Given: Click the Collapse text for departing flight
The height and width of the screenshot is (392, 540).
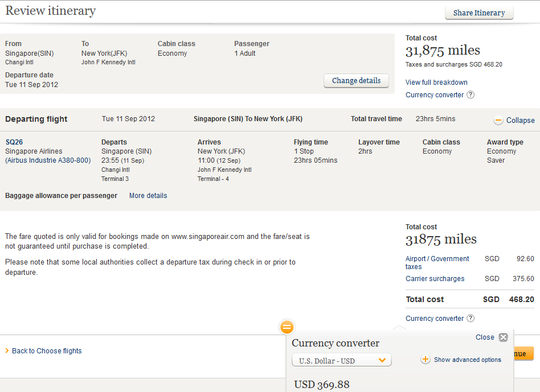Looking at the screenshot, I should 520,121.
